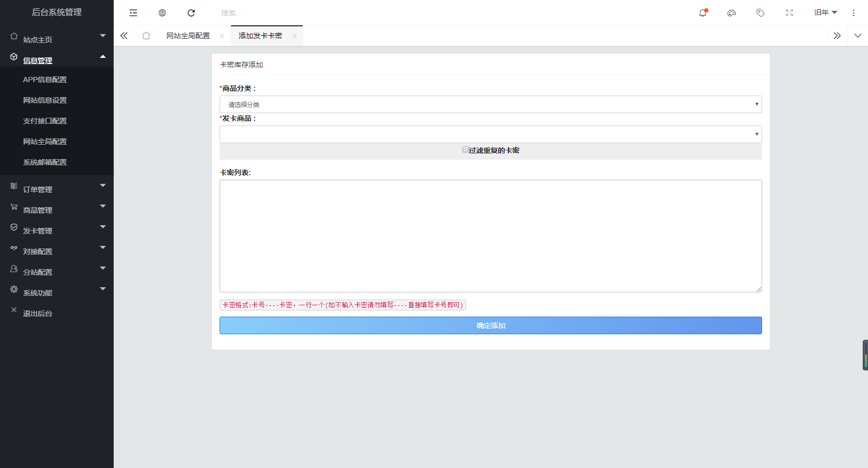The width and height of the screenshot is (868, 468).
Task: Click 退出后台 to log out
Action: (x=38, y=313)
